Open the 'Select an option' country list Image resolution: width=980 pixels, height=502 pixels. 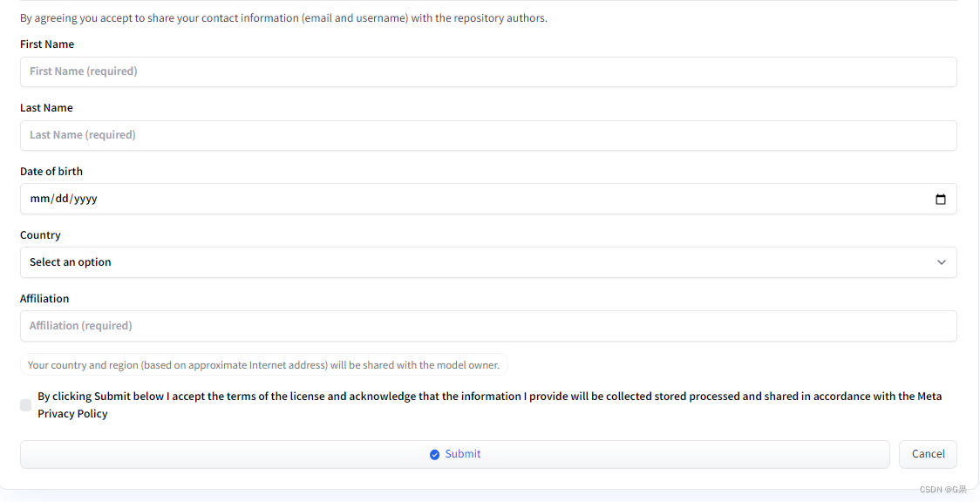point(488,262)
